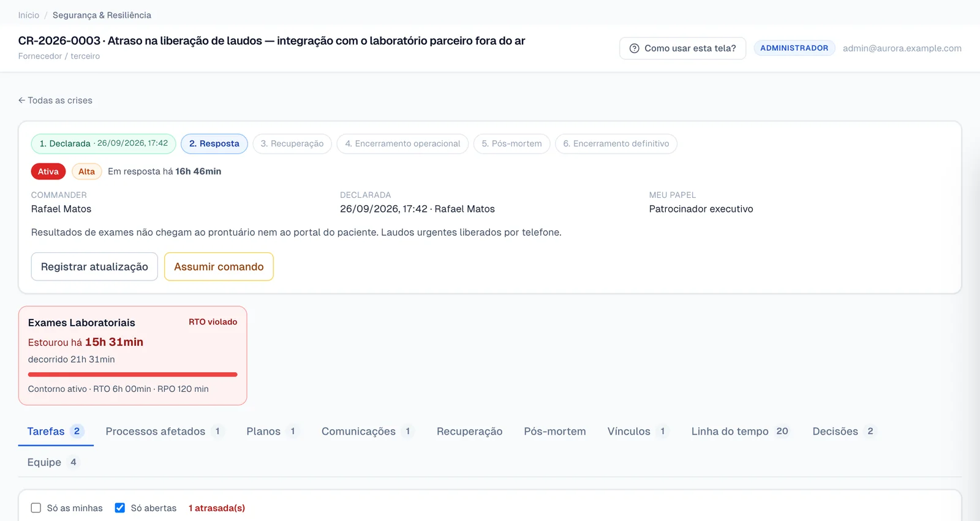Click the red RTO progress bar

pos(132,375)
